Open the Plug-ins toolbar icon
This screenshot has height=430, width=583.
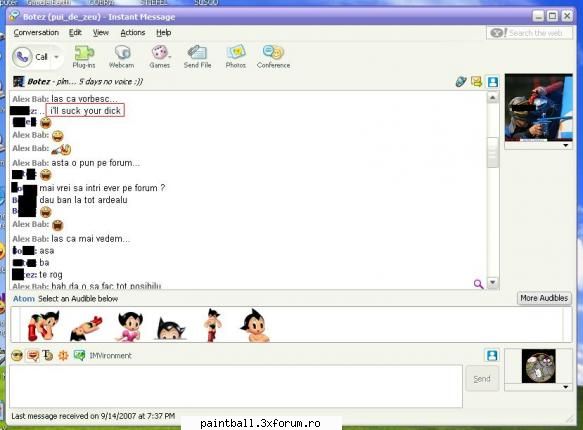click(84, 57)
